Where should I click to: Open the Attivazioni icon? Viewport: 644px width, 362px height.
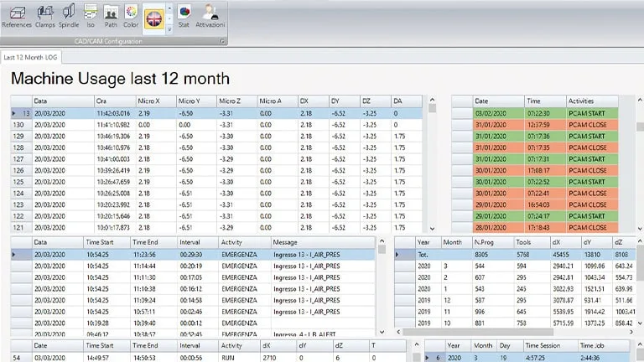(210, 17)
